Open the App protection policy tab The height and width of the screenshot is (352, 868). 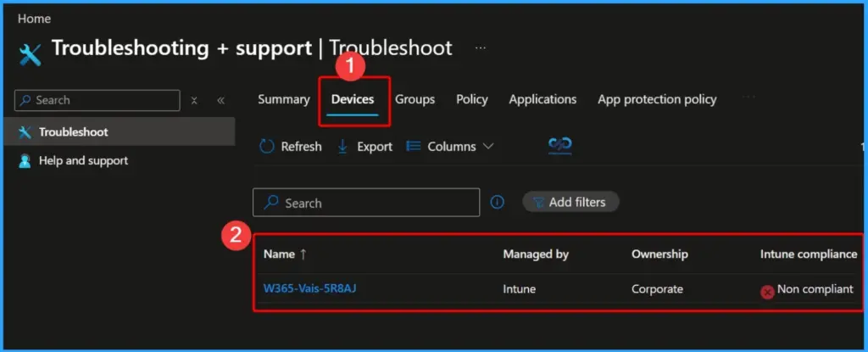click(657, 100)
